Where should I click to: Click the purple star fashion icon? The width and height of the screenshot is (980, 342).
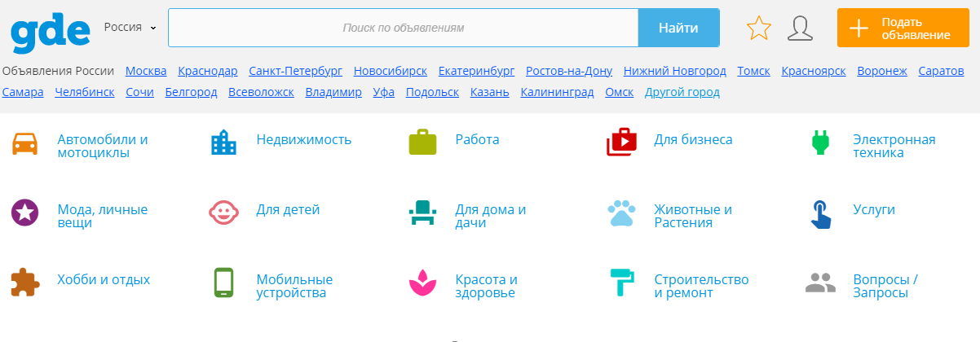tap(25, 213)
